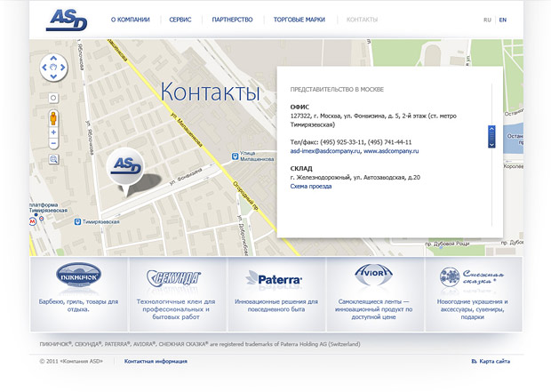Click the ОФИС heading in contacts panel
Image resolution: width=551 pixels, height=392 pixels.
click(299, 108)
